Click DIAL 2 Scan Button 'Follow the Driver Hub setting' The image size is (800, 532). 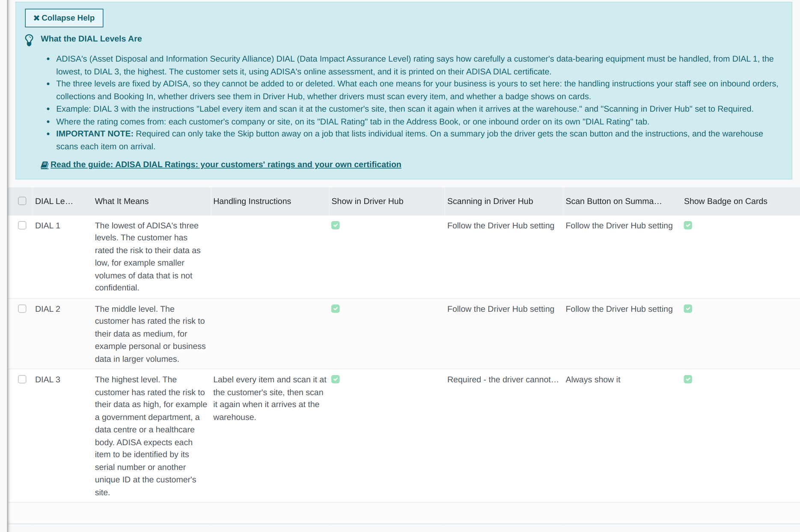point(619,309)
